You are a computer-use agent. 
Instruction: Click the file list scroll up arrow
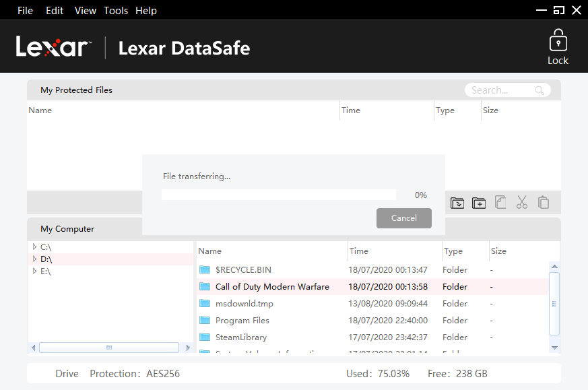554,266
